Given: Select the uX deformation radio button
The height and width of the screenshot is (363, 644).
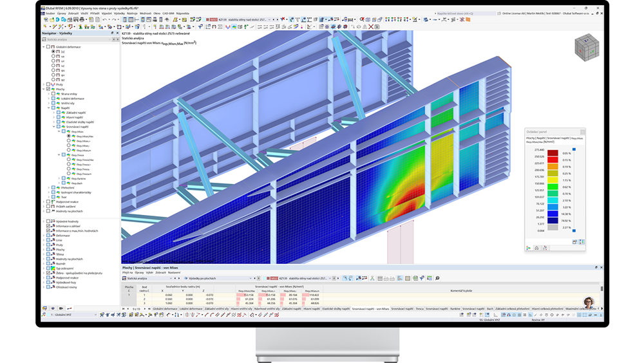Looking at the screenshot, I should pos(53,56).
